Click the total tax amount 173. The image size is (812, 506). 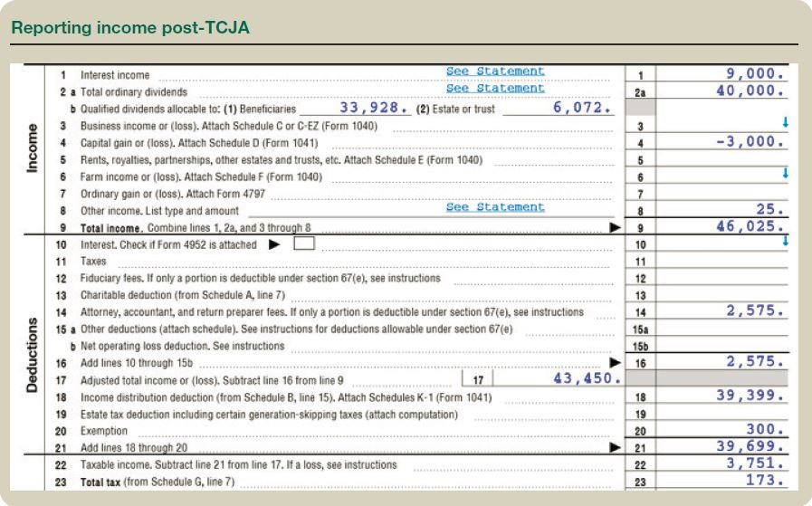[x=765, y=480]
